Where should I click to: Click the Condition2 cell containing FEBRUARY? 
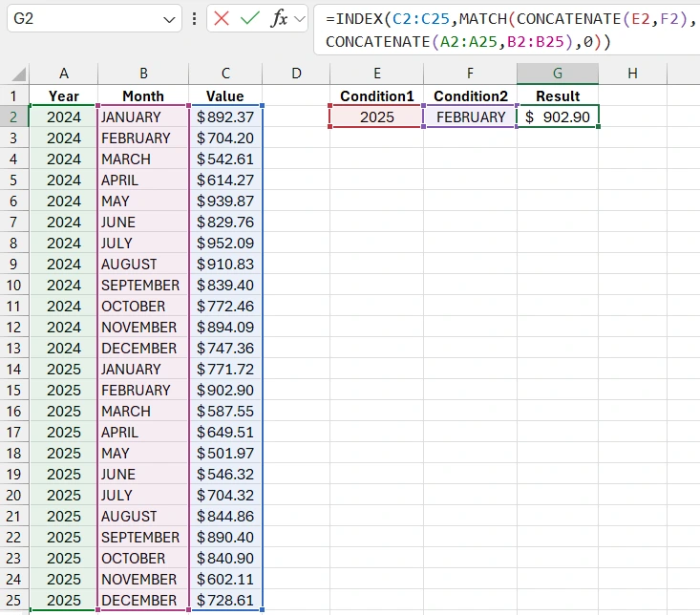point(470,117)
